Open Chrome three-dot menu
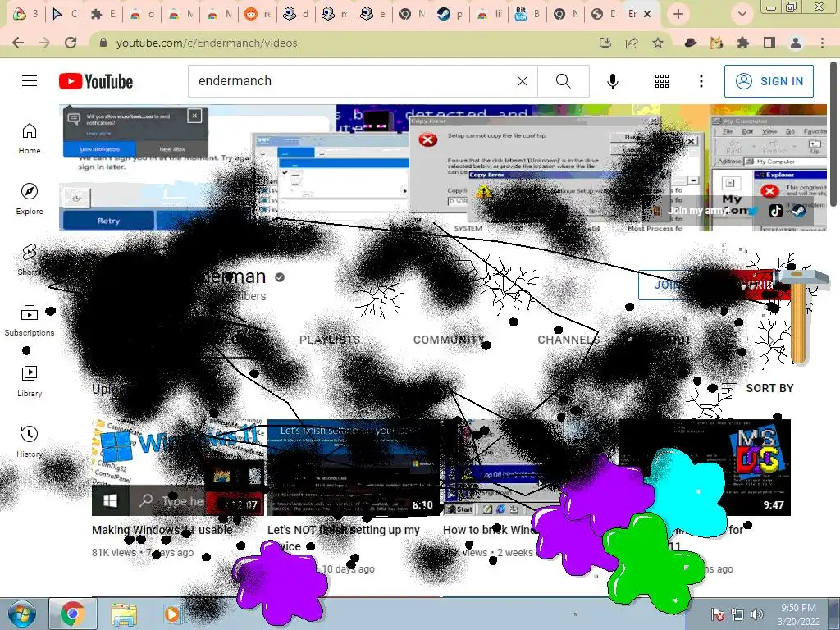840x630 pixels. (x=822, y=43)
